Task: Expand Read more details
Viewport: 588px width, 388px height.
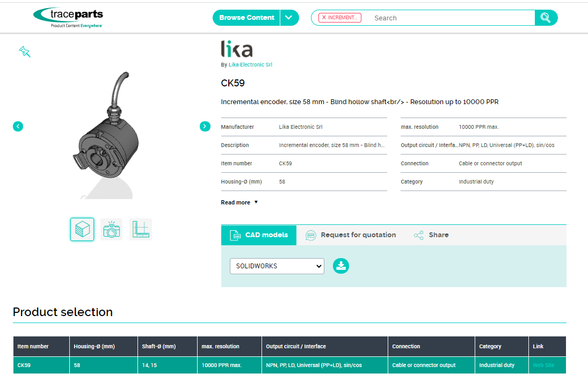Action: pos(239,202)
